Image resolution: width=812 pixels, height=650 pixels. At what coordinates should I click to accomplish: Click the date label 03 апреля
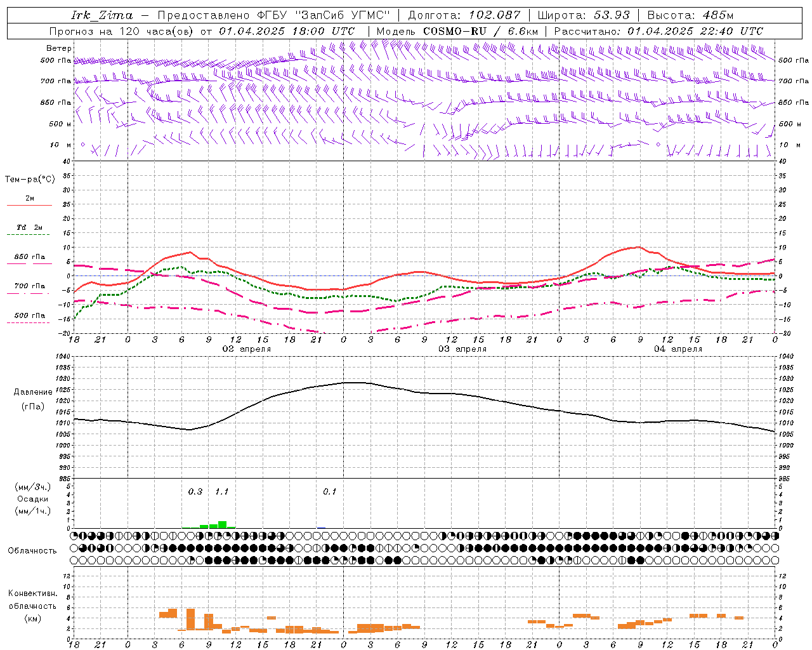point(462,349)
